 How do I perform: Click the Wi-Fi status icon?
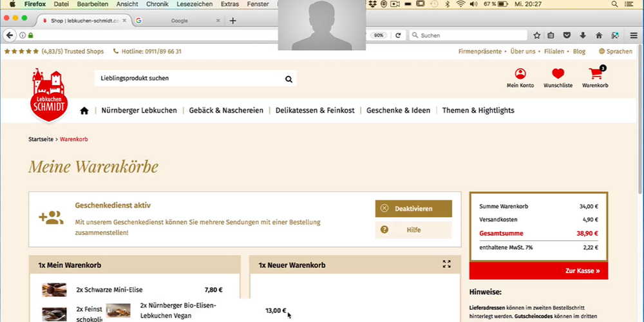pos(460,4)
